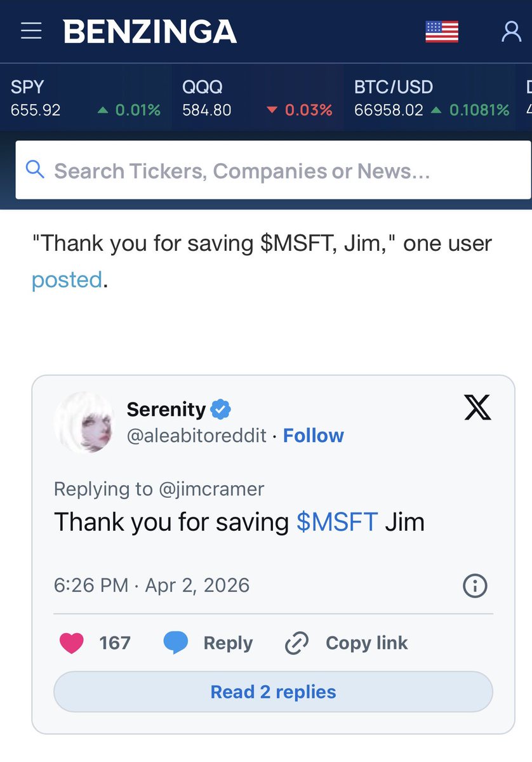Click the reply speech bubble icon
532x762 pixels.
(x=176, y=643)
